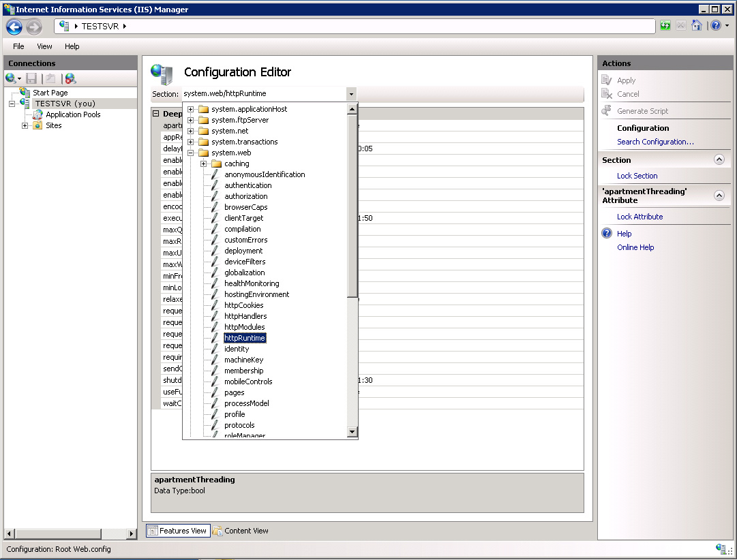Collapse the Deepest Path property group
Screen dimensions: 737x560
tap(155, 114)
